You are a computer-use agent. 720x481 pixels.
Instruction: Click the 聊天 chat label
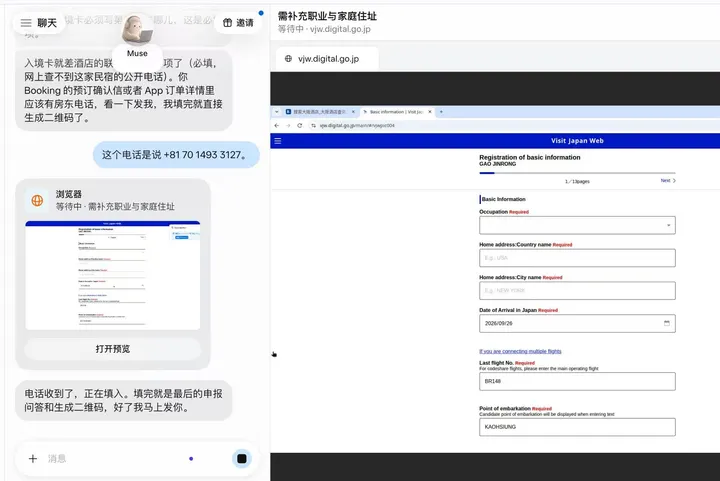[x=47, y=22]
